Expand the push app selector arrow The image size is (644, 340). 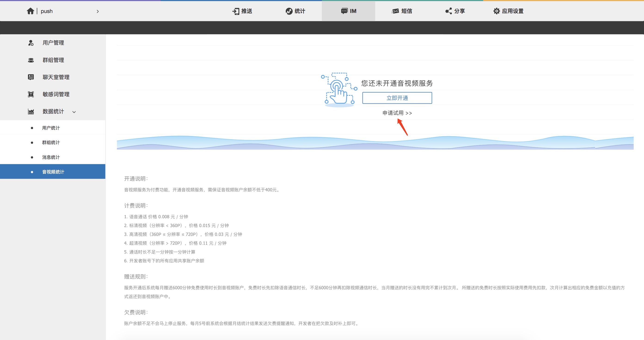coord(98,11)
